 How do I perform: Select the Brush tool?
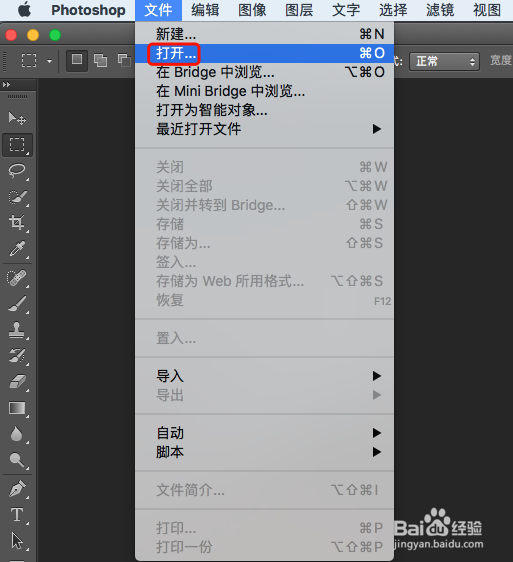pos(17,304)
